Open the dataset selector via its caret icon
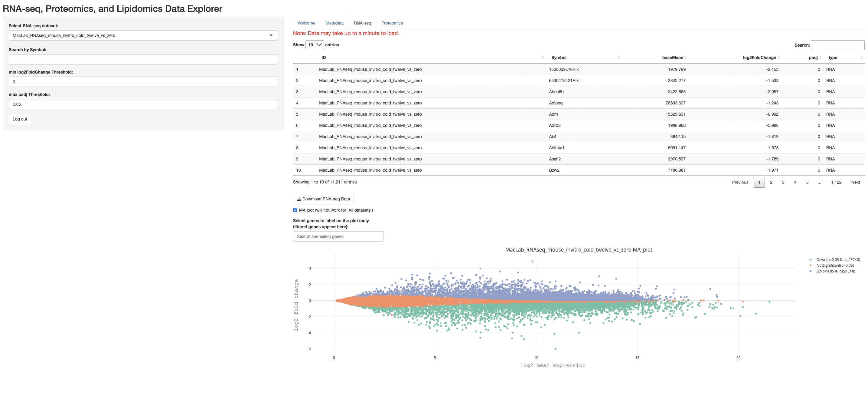The width and height of the screenshot is (868, 399). 271,35
